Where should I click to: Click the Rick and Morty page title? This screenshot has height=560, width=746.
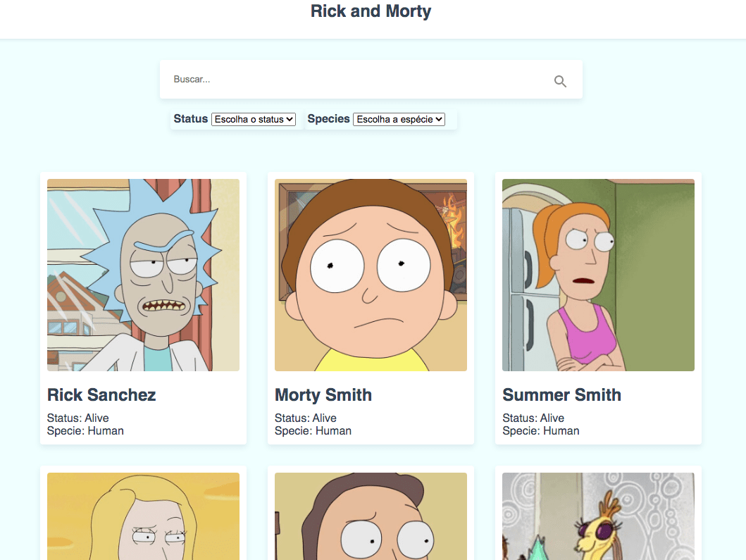[371, 11]
